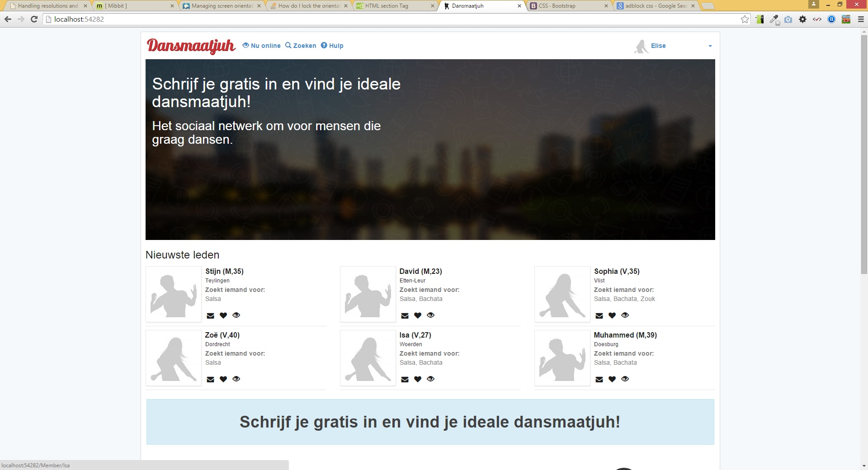Viewport: 868px width, 470px height.
Task: Message Sophia using the envelope icon
Action: 599,315
